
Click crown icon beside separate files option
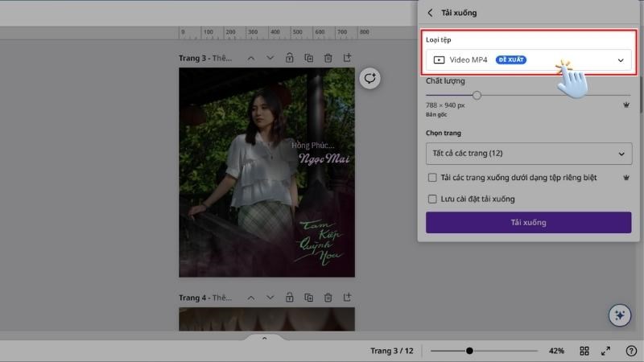click(x=626, y=178)
